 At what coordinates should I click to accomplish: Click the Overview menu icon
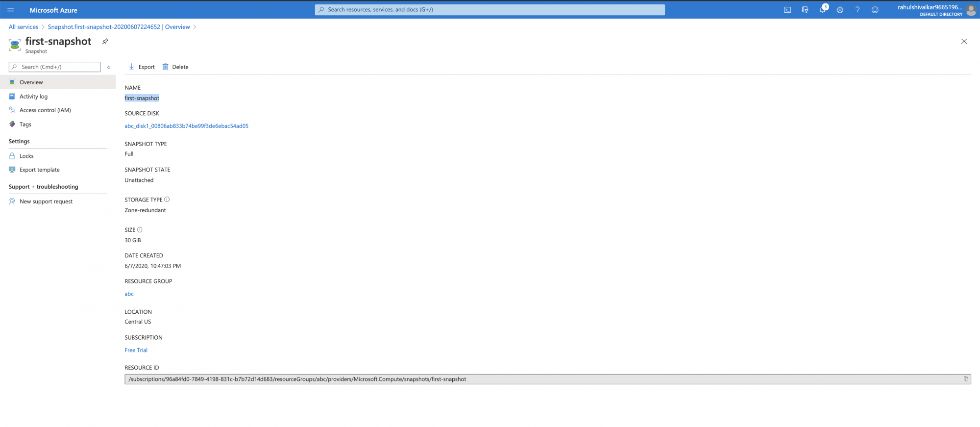click(12, 82)
